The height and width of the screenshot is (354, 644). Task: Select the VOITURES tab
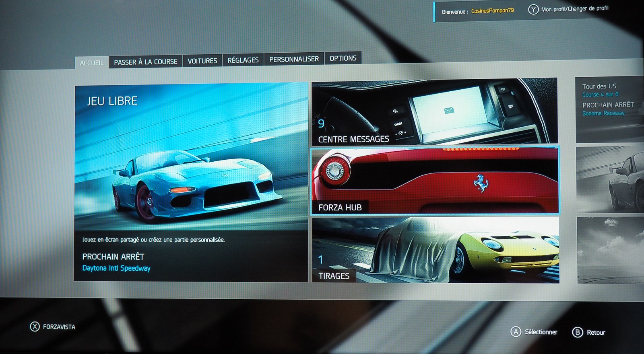[x=202, y=61]
